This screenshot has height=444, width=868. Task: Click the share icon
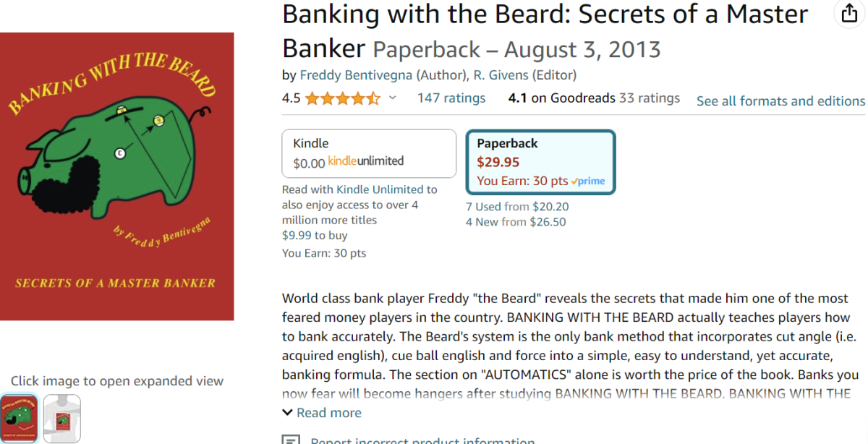(x=848, y=14)
